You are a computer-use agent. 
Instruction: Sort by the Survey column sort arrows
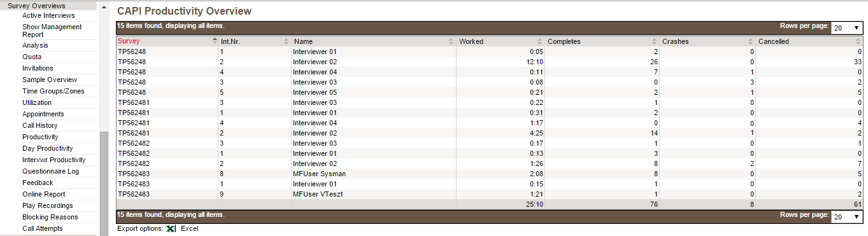pyautogui.click(x=215, y=41)
